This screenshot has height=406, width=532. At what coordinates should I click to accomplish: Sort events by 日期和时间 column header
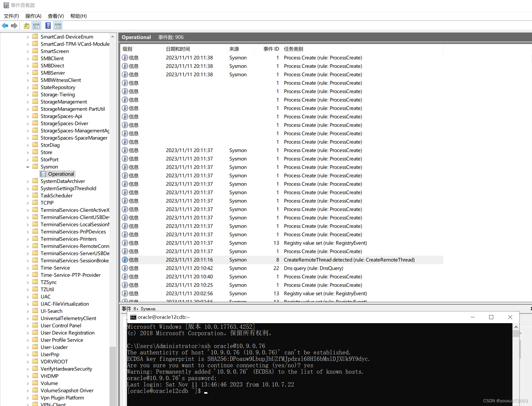point(178,49)
